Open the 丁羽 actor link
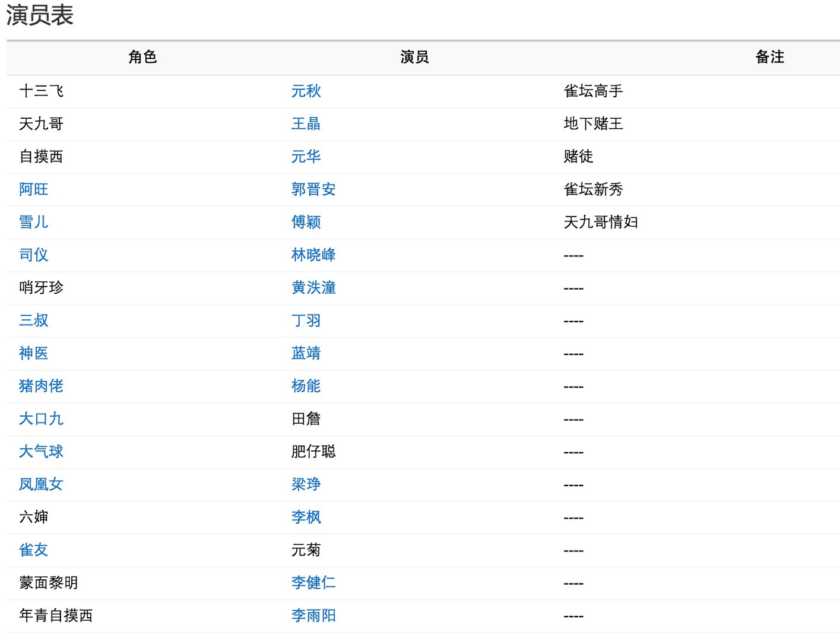This screenshot has width=840, height=641. pos(306,320)
